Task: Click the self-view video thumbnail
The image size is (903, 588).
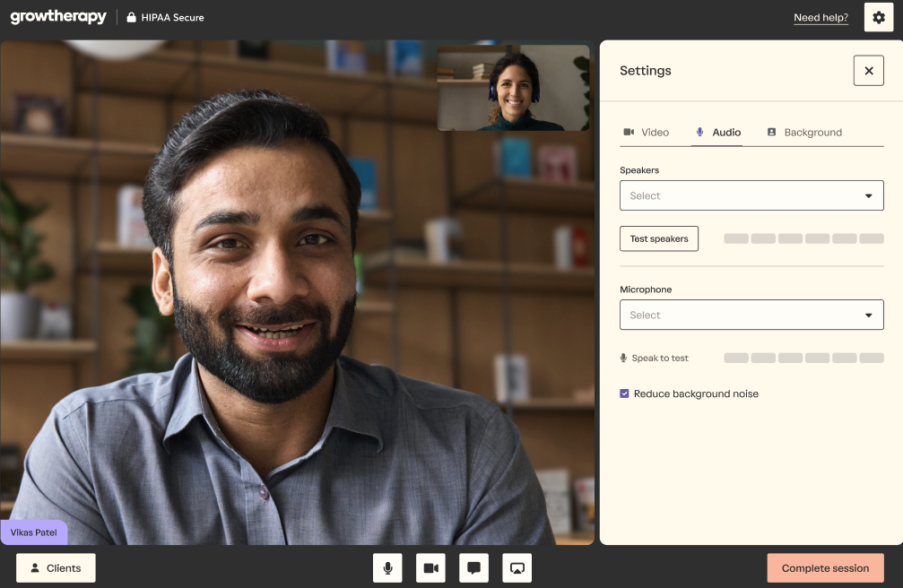Action: coord(513,88)
